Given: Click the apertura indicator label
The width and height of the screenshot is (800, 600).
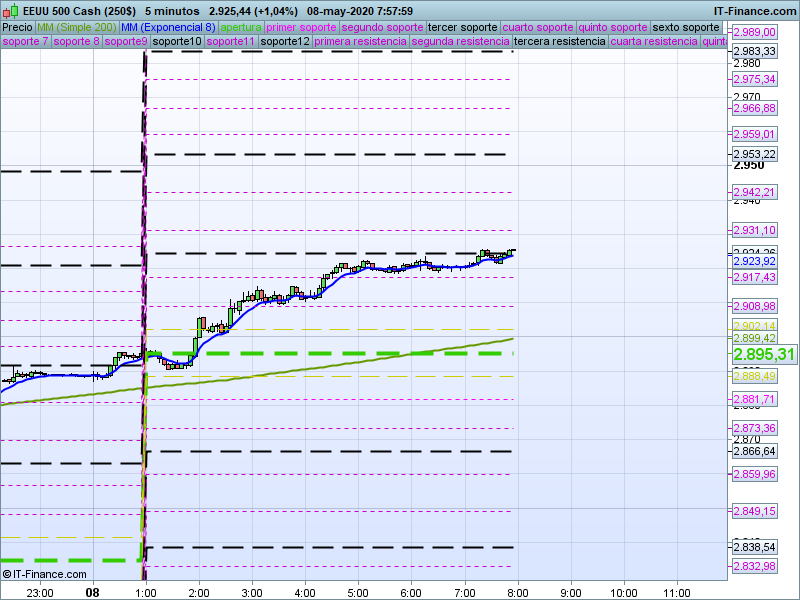Looking at the screenshot, I should (241, 27).
